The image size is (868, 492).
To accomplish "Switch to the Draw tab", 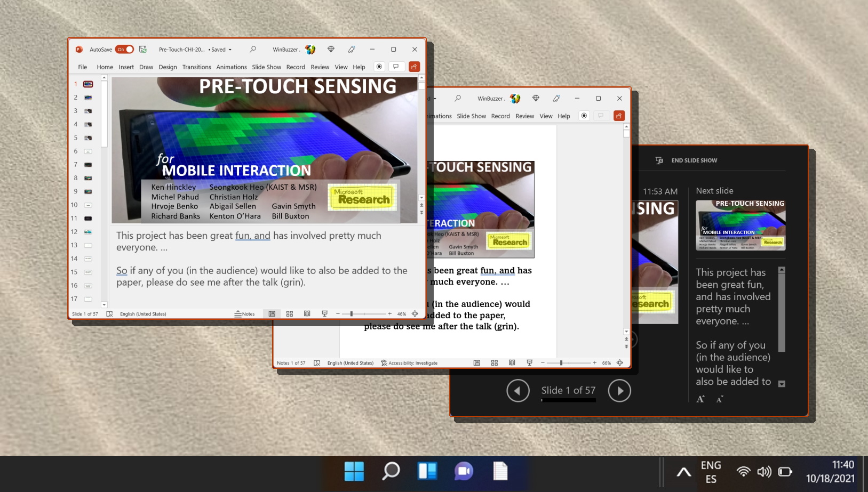I will coord(146,67).
